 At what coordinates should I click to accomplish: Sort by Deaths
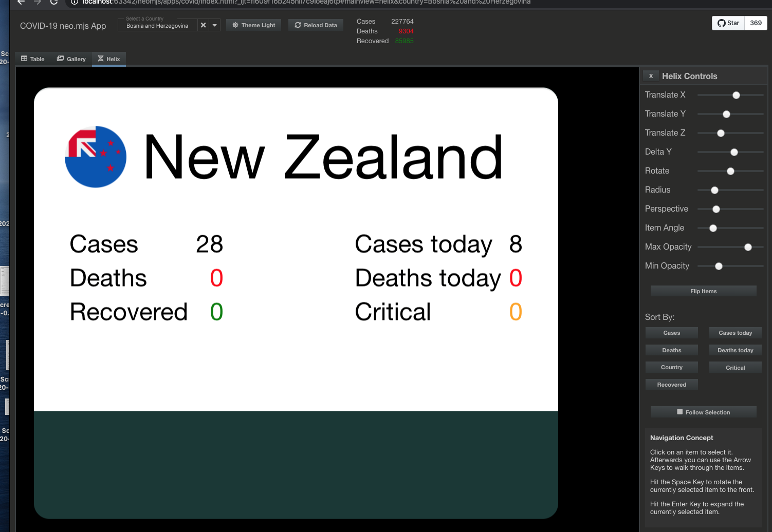pos(671,350)
